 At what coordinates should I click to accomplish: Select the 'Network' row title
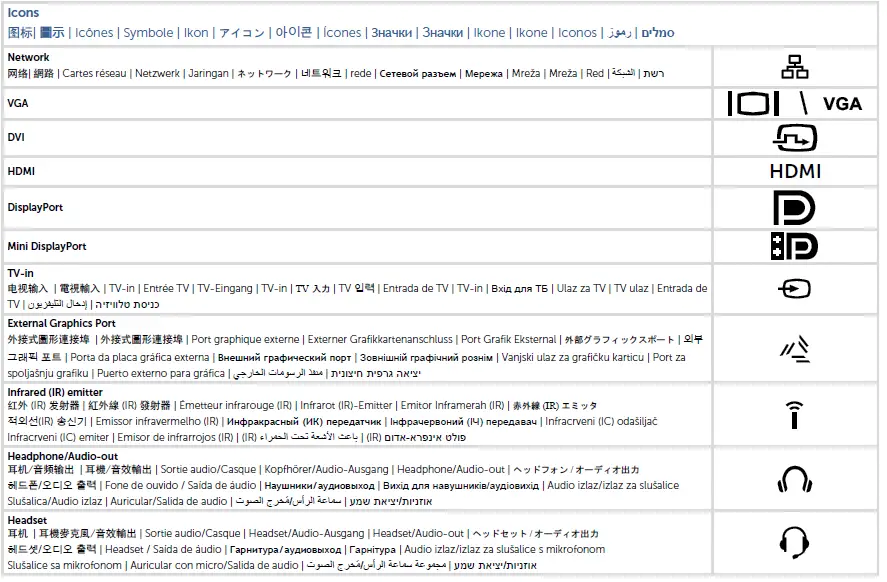click(x=28, y=58)
